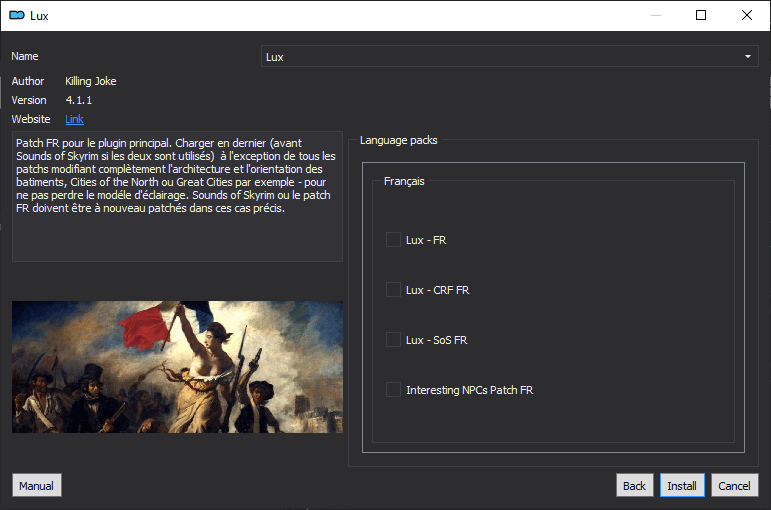Click the version value 4.1.1
The height and width of the screenshot is (510, 771).
(x=79, y=100)
